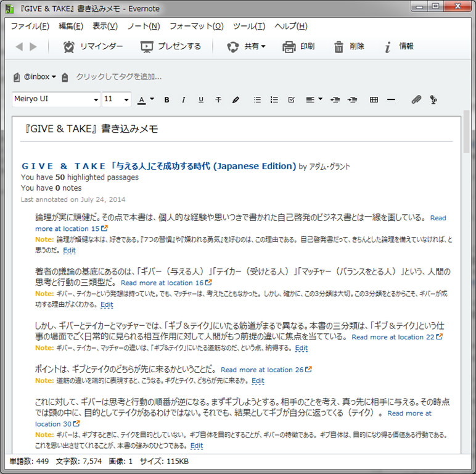
Task: Insert a checkbox
Action: [x=292, y=99]
